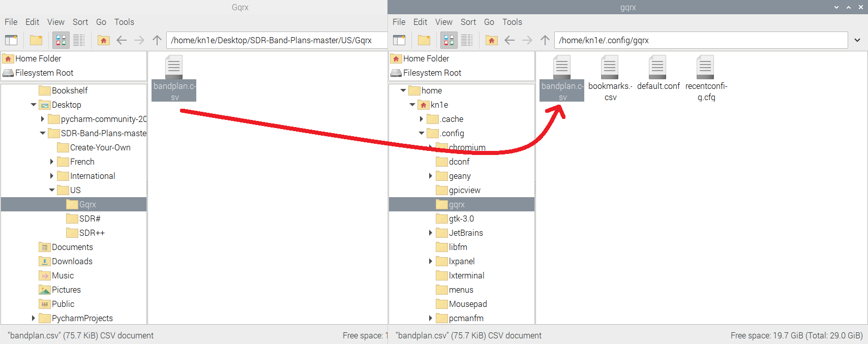The width and height of the screenshot is (868, 344).
Task: Select SDR# folder in left tree
Action: pyautogui.click(x=84, y=218)
